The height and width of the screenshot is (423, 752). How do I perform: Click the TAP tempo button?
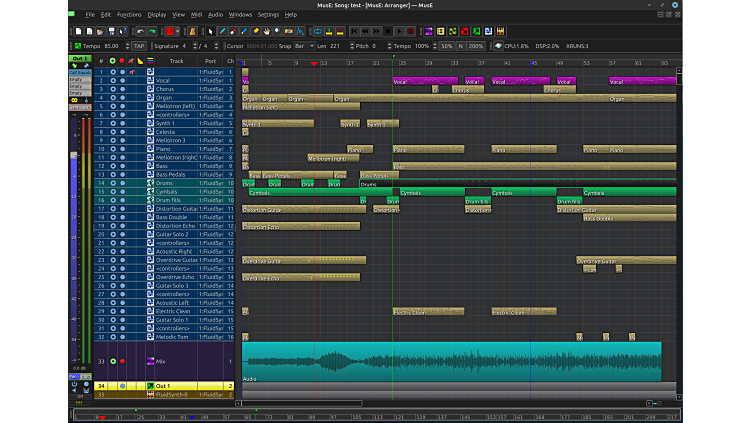[139, 46]
